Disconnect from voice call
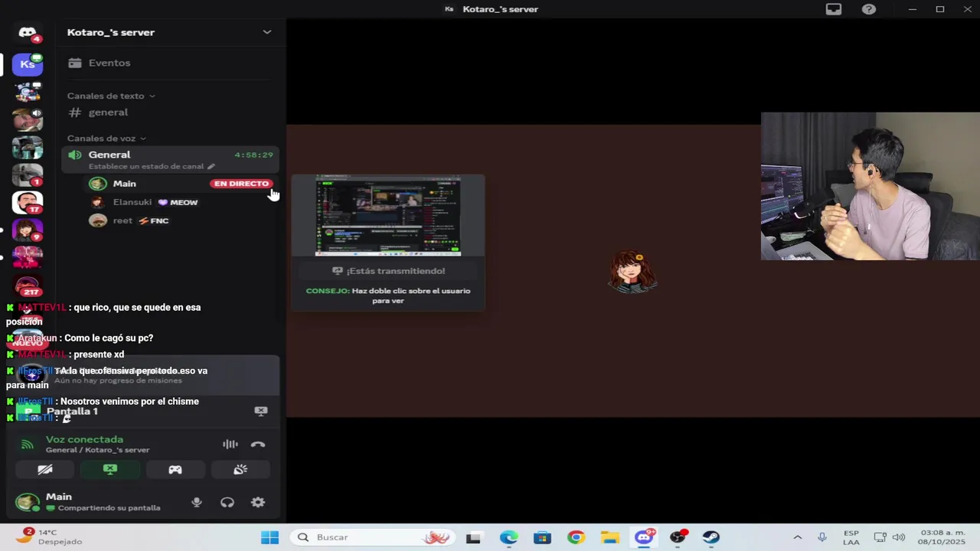 click(258, 444)
